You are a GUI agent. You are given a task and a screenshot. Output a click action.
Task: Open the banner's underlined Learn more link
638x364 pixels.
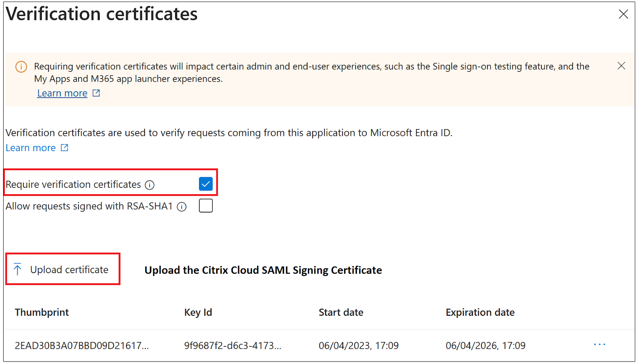pyautogui.click(x=62, y=93)
